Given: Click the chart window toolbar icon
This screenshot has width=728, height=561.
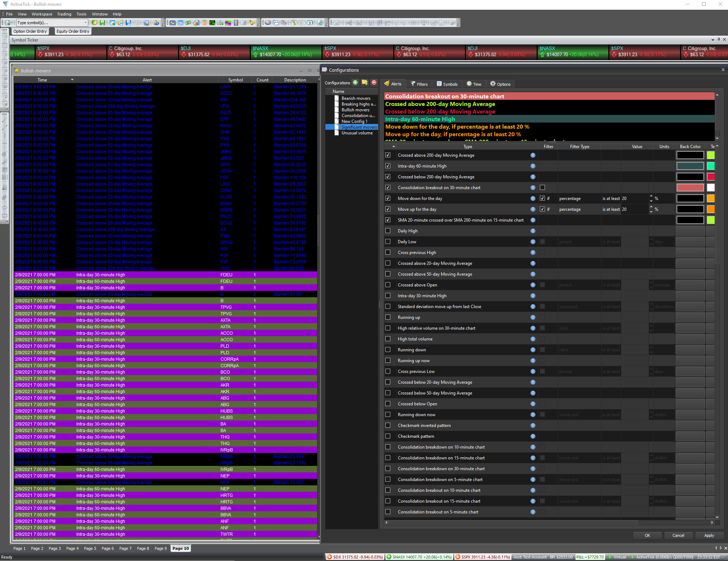Looking at the screenshot, I should [x=173, y=23].
